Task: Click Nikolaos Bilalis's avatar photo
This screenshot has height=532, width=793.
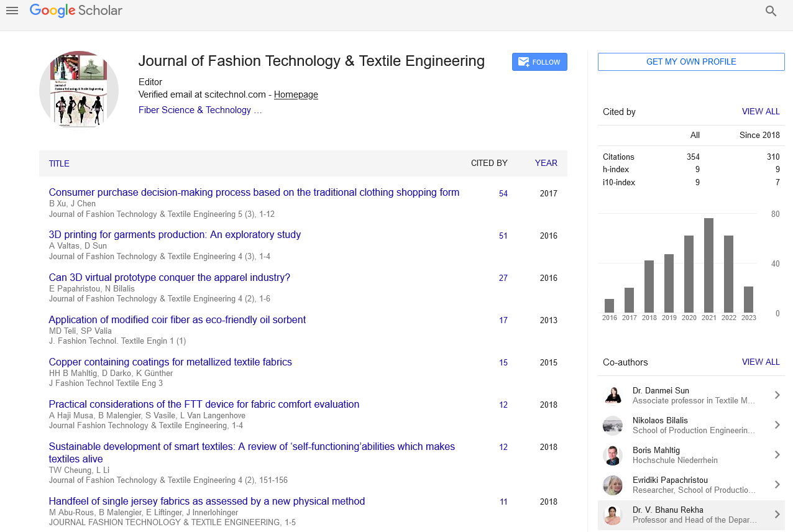Action: click(x=613, y=425)
